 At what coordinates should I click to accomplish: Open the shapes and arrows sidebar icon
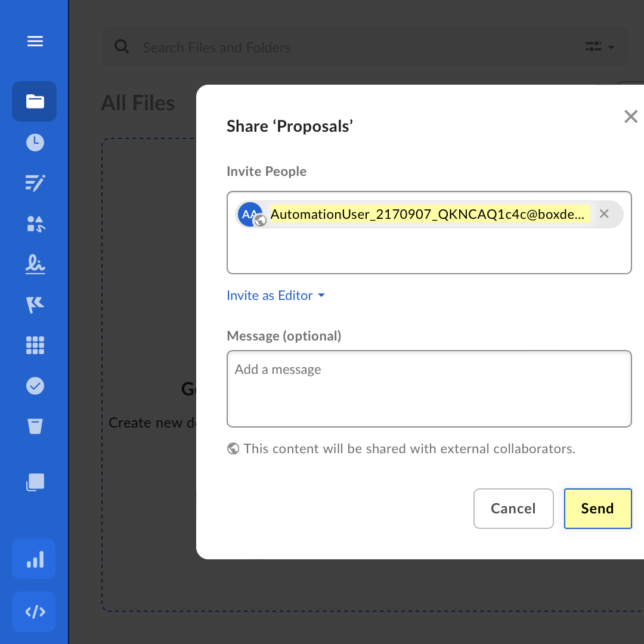[x=35, y=224]
